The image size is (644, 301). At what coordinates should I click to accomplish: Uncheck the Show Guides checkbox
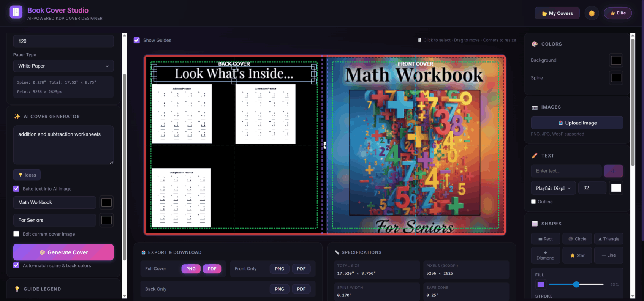coord(137,40)
